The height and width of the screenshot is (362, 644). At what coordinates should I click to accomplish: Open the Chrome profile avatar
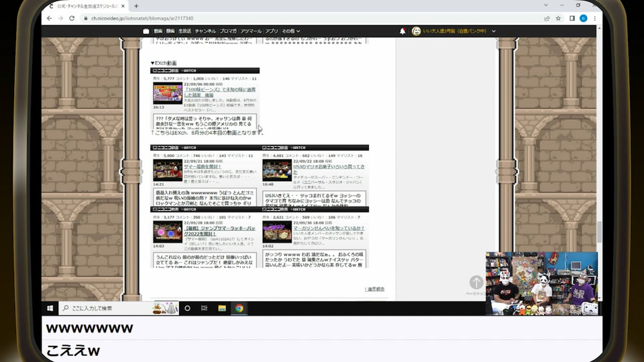pyautogui.click(x=583, y=18)
